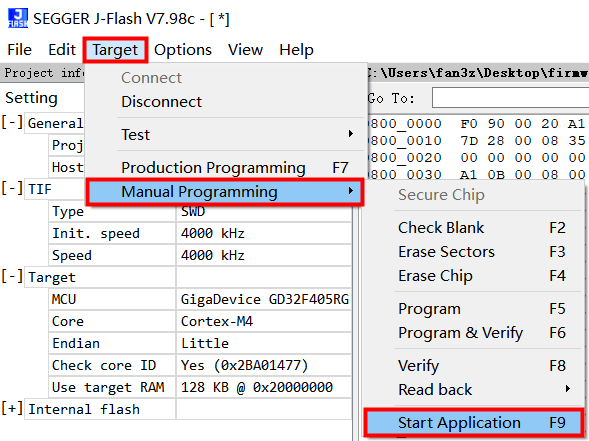The height and width of the screenshot is (441, 589).
Task: Collapse the TIF settings group
Action: click(x=12, y=189)
